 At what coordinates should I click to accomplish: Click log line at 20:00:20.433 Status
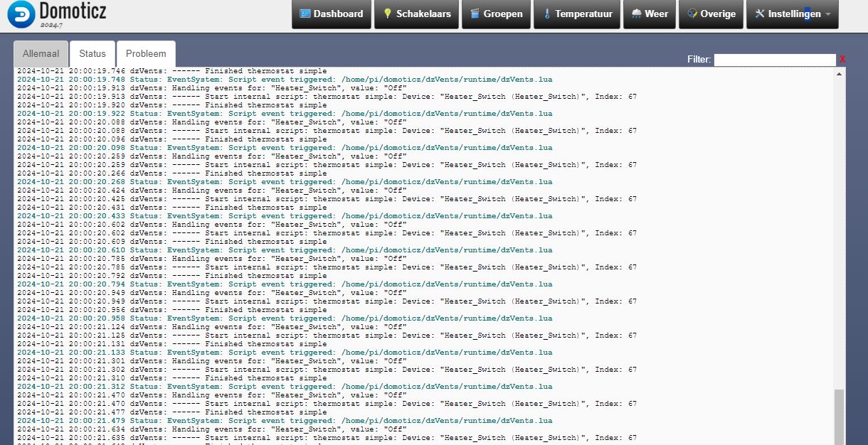[285, 216]
